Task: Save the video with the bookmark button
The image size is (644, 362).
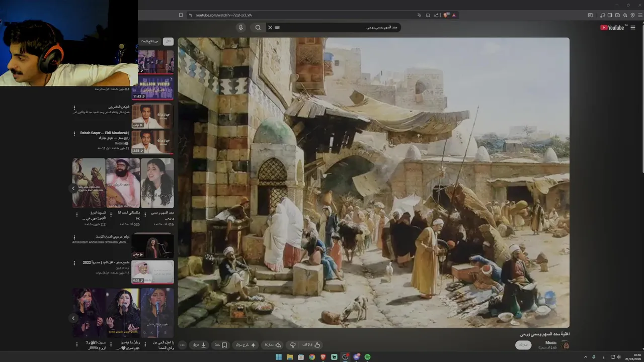Action: (x=221, y=345)
